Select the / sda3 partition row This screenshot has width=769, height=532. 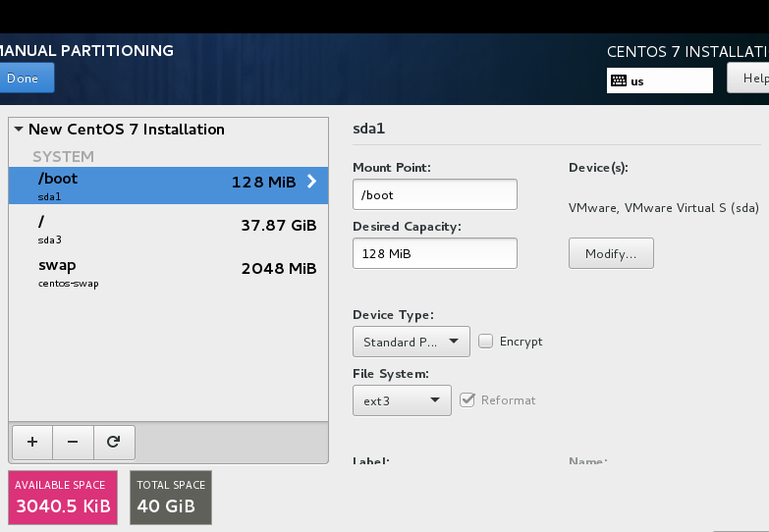[x=168, y=229]
